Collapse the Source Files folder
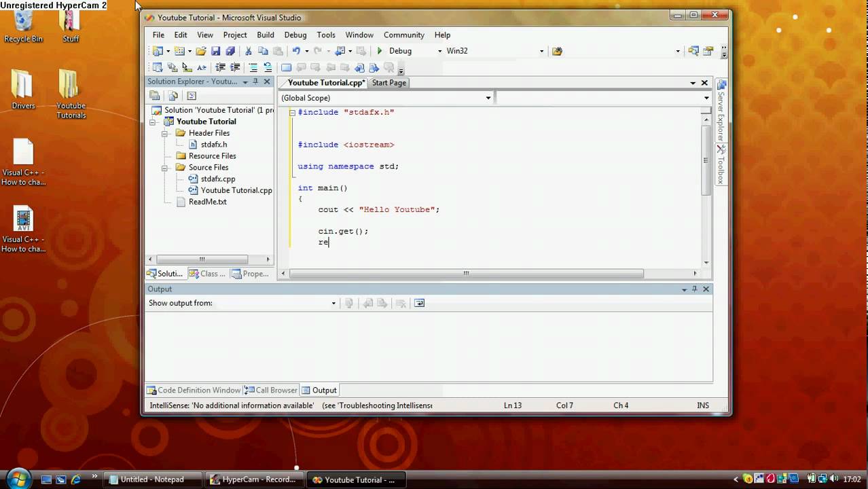The height and width of the screenshot is (489, 868). coord(165,168)
